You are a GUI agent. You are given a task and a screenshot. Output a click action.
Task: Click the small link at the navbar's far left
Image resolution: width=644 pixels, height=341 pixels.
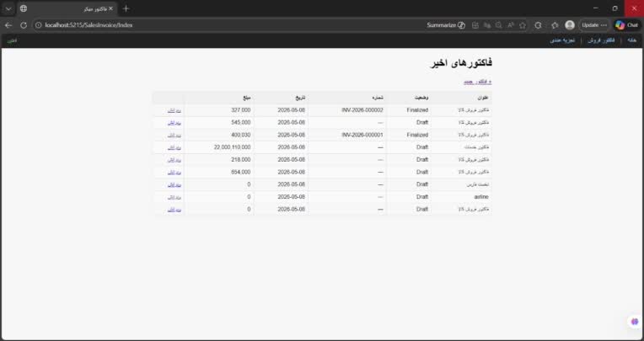point(12,41)
